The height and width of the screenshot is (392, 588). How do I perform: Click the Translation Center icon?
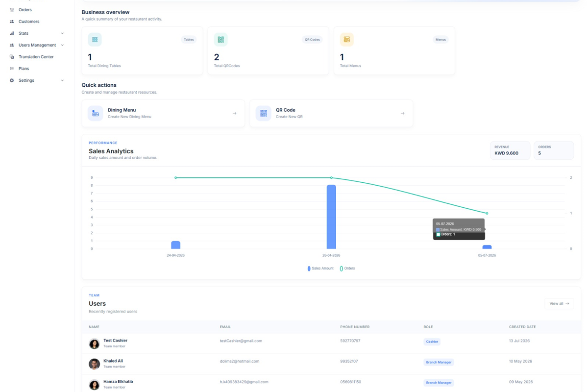[x=12, y=57]
